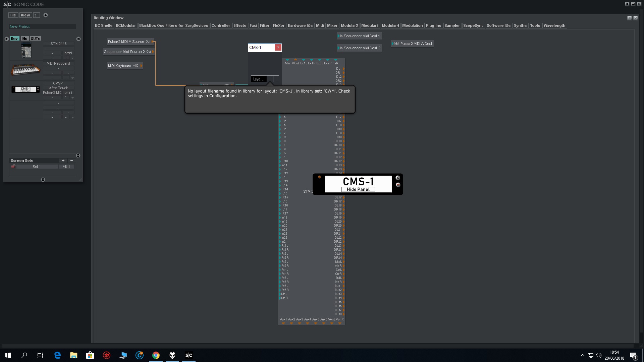Open File Explorer from taskbar
The height and width of the screenshot is (362, 644).
[74, 355]
